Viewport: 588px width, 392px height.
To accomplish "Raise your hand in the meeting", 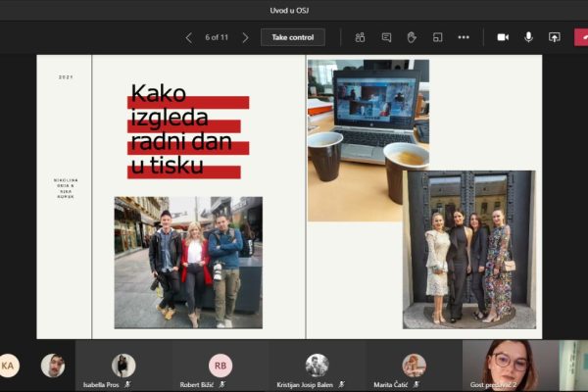I will click(412, 37).
